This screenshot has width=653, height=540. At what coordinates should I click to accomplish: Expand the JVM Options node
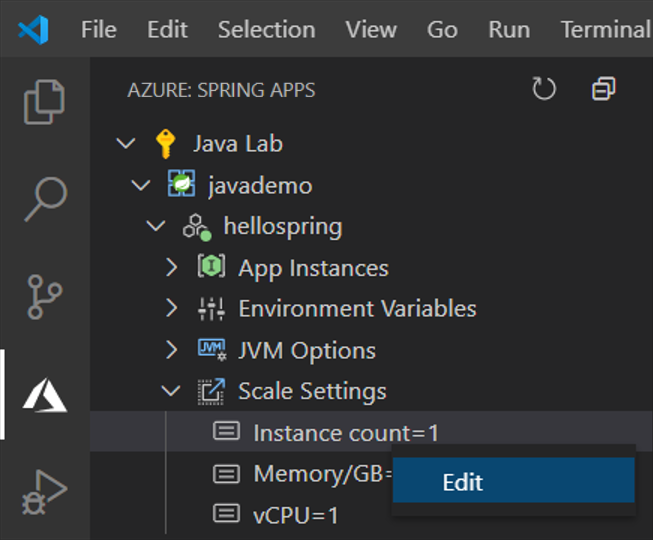tap(172, 350)
